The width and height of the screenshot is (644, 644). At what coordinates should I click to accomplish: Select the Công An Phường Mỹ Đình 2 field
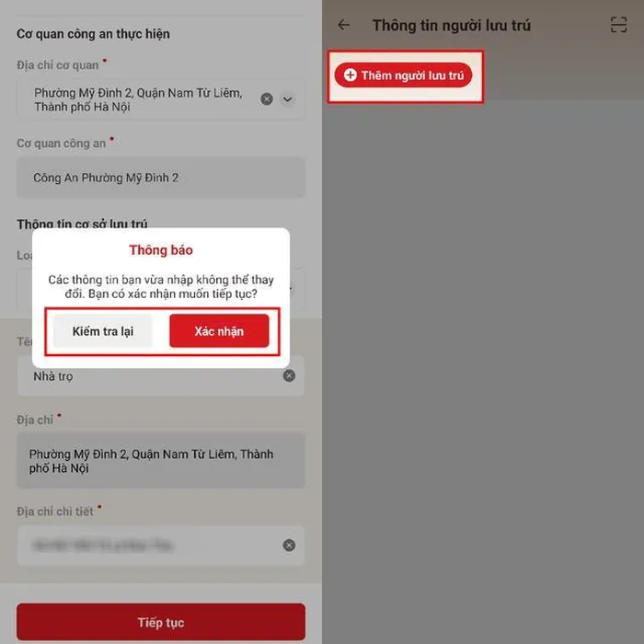point(161,178)
